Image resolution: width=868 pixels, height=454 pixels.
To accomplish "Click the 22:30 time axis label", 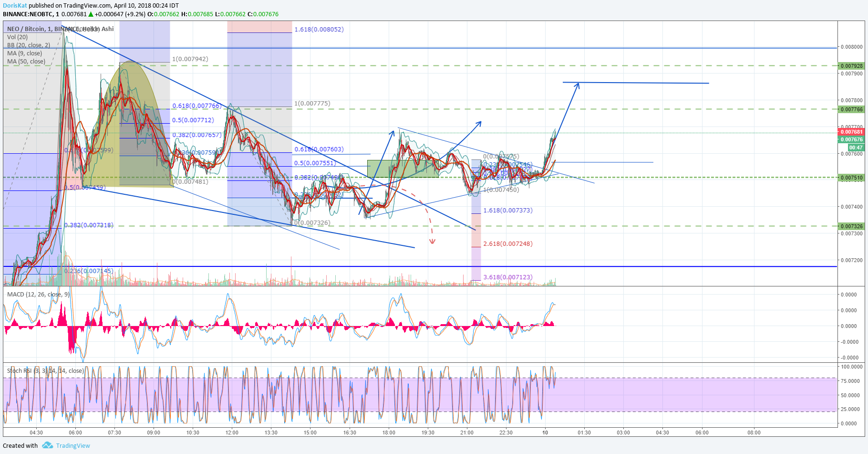I will point(506,433).
